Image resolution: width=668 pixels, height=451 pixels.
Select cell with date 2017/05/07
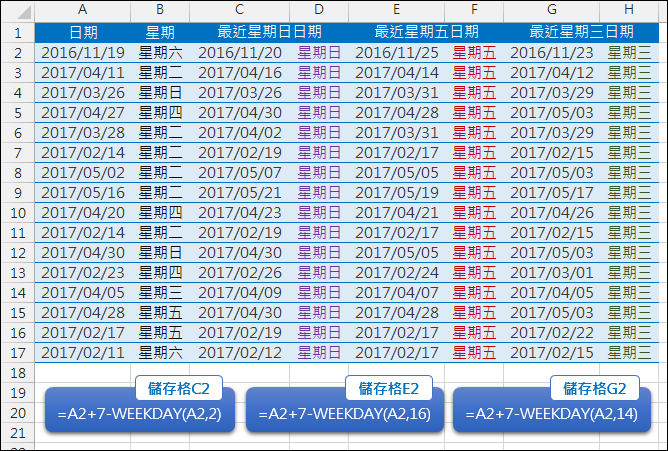(240, 173)
